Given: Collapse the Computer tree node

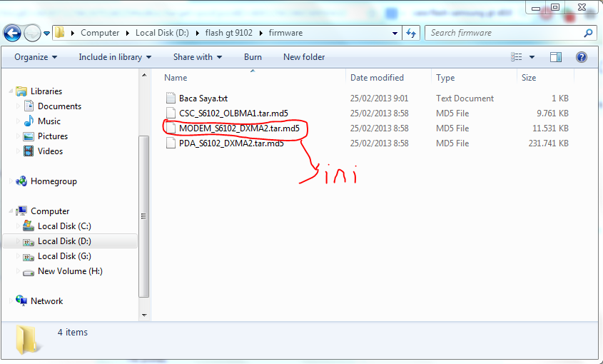Looking at the screenshot, I should (11, 211).
